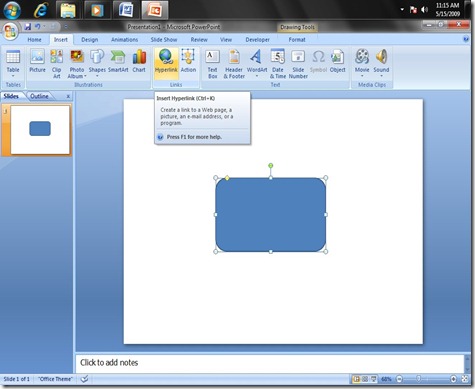Undo last action in Quick Access toolbar
The width and height of the screenshot is (475, 389).
[38, 26]
